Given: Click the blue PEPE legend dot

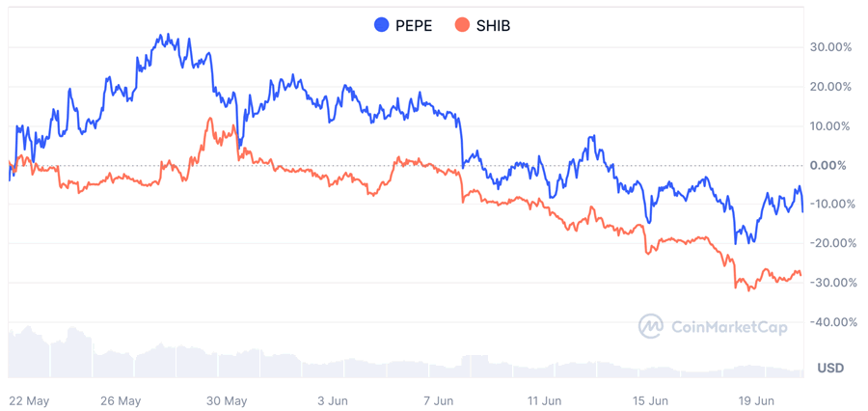Looking at the screenshot, I should coord(382,26).
